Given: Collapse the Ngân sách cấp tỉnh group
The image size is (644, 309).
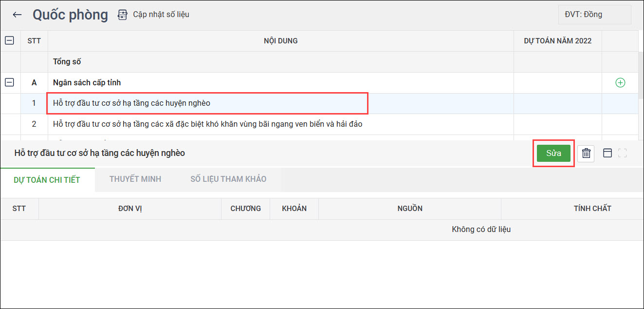Looking at the screenshot, I should [9, 83].
